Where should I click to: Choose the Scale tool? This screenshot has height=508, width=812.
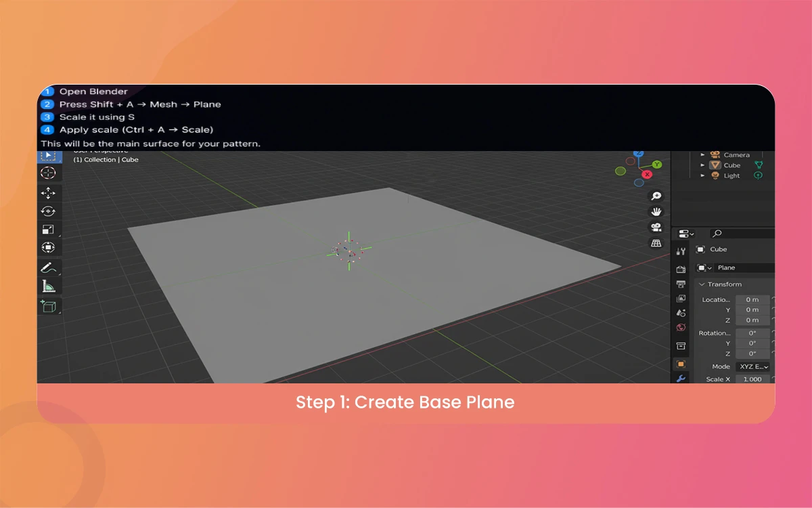48,230
